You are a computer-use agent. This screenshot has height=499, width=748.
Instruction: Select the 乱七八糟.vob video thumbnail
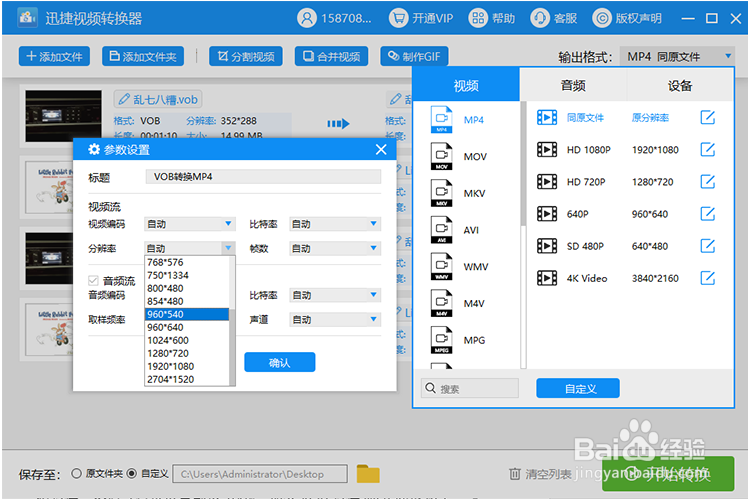[63, 116]
